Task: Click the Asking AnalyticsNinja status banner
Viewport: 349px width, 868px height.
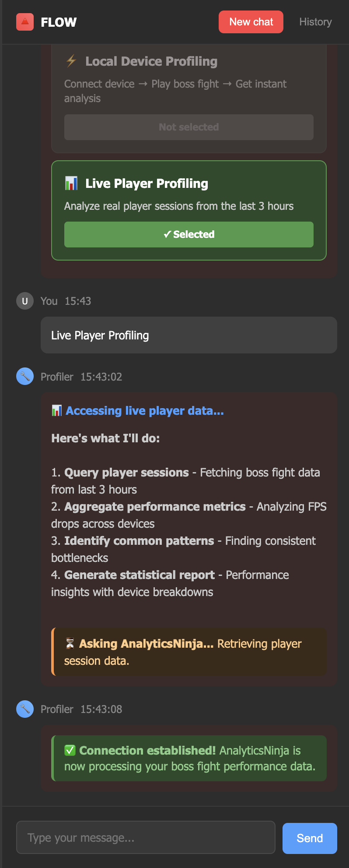Action: [x=189, y=652]
